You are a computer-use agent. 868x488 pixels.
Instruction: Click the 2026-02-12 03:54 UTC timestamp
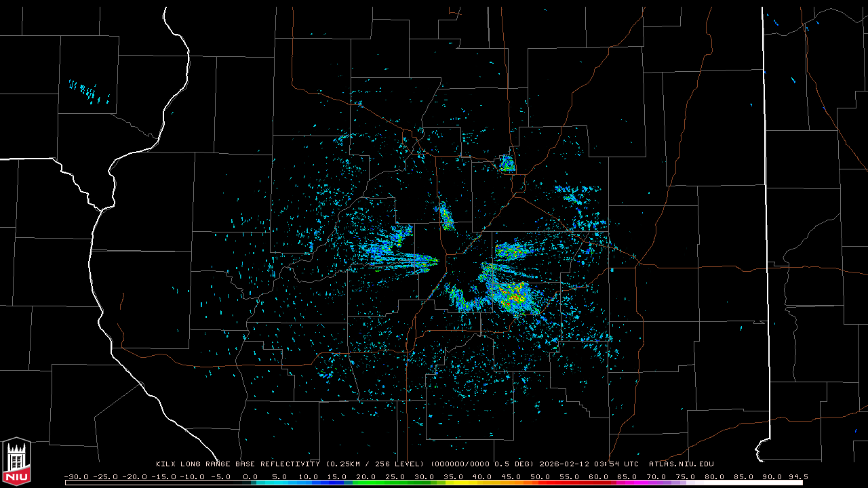click(589, 464)
